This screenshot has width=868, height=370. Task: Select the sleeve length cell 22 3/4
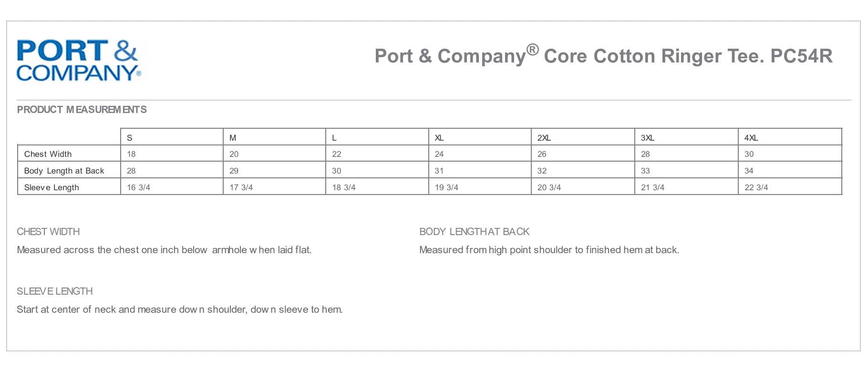tap(756, 187)
